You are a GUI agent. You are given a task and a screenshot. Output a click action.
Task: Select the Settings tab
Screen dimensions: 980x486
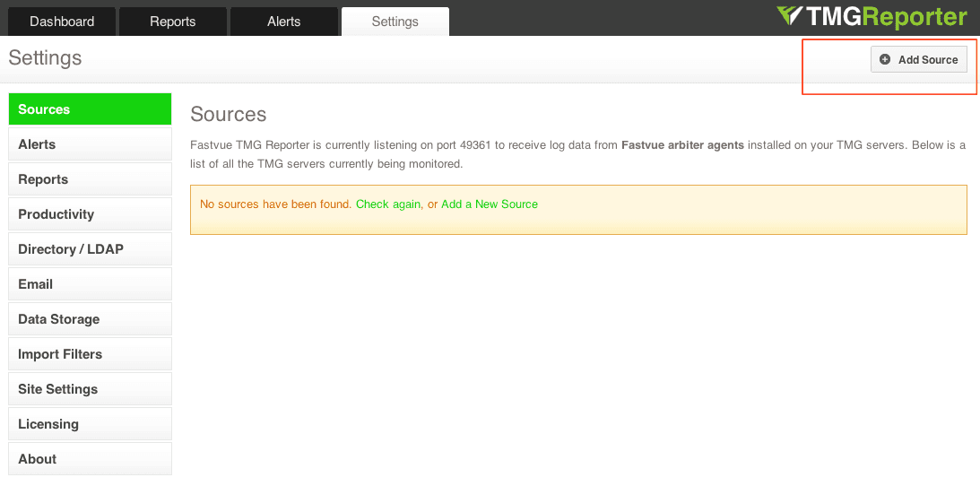(x=395, y=22)
